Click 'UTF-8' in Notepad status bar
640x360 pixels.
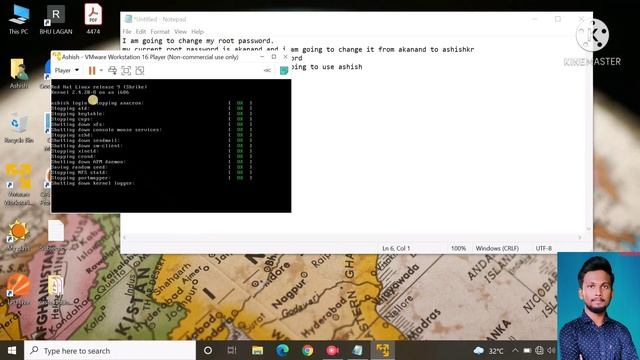pyautogui.click(x=544, y=248)
